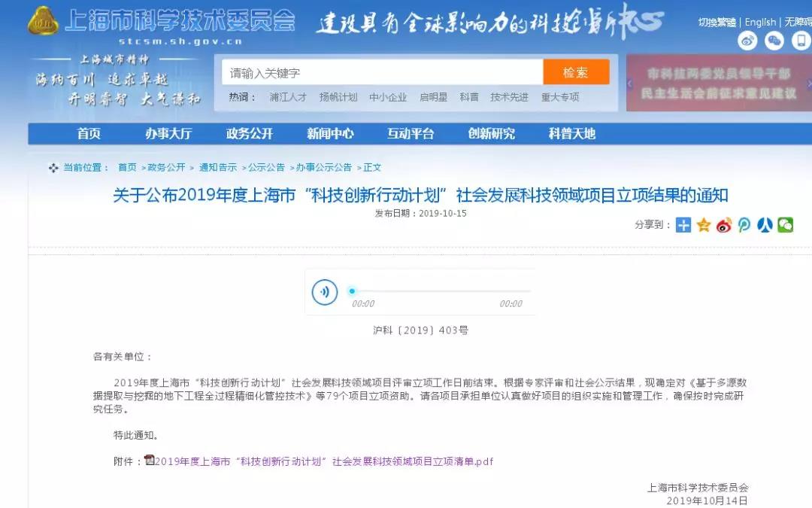Go to 政务公开 in navigation bar

[250, 134]
